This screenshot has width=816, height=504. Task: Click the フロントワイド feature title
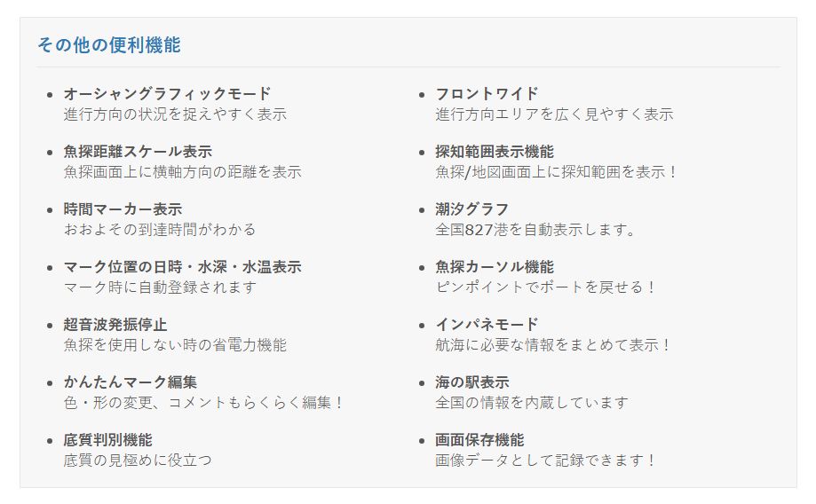pos(487,94)
